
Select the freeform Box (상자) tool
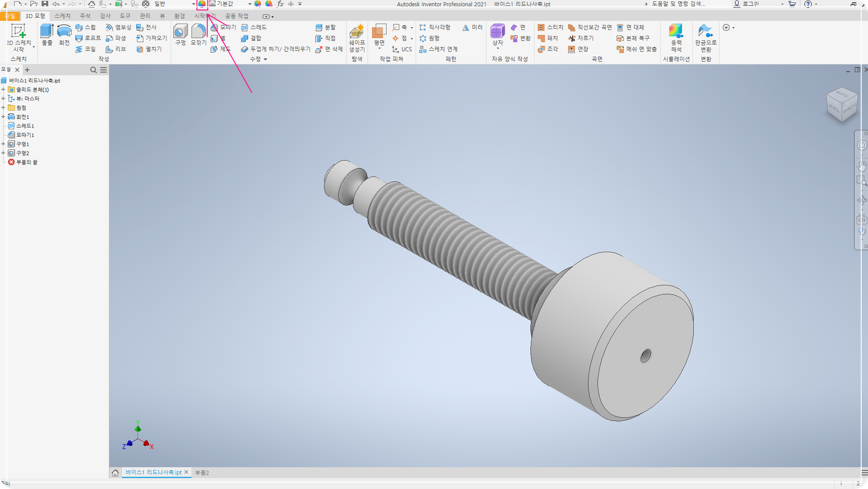[498, 35]
